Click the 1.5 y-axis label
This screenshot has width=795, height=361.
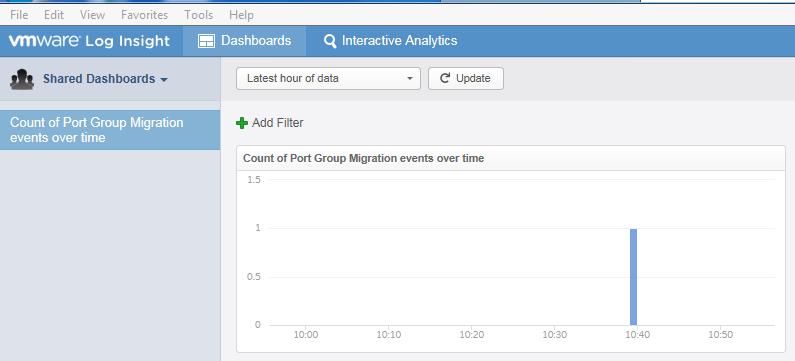click(x=254, y=179)
